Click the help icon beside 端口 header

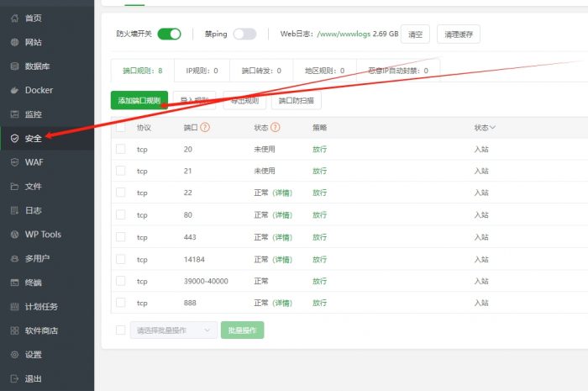[205, 127]
